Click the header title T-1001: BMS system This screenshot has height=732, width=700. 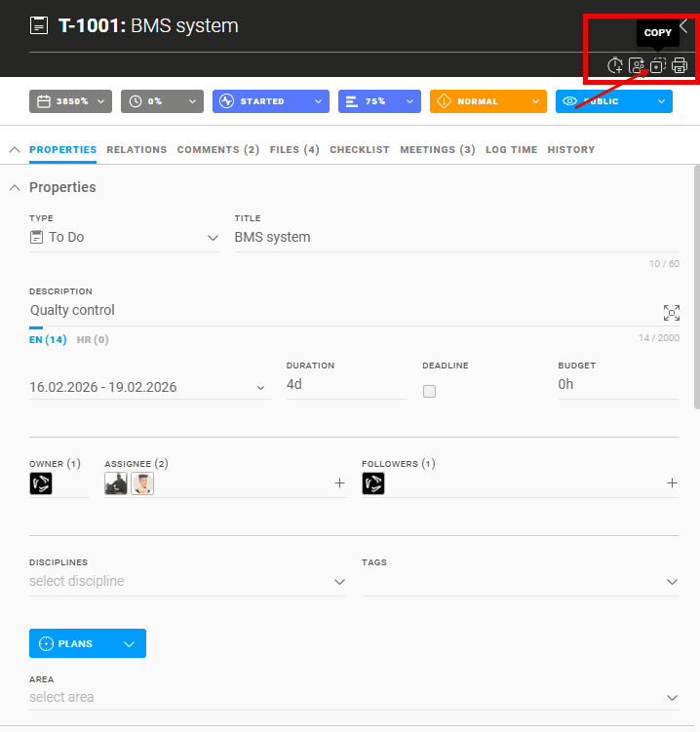pyautogui.click(x=148, y=25)
